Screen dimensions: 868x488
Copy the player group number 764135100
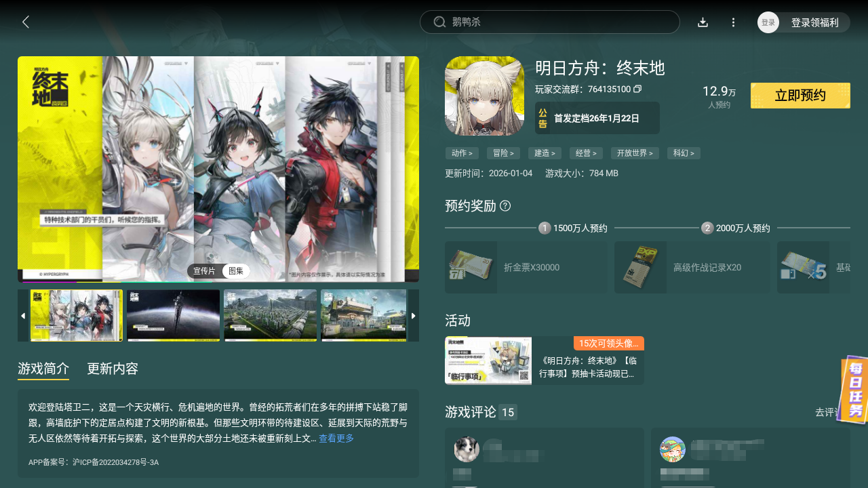tap(637, 89)
